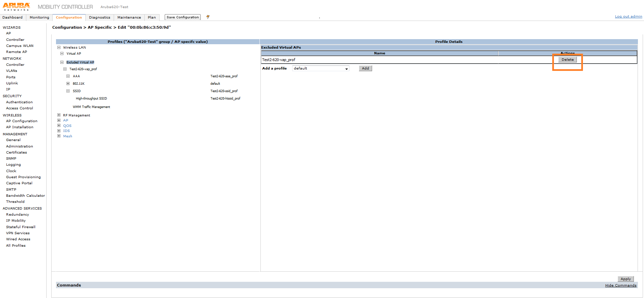Expand the RF Management node
This screenshot has width=644, height=298.
point(59,115)
